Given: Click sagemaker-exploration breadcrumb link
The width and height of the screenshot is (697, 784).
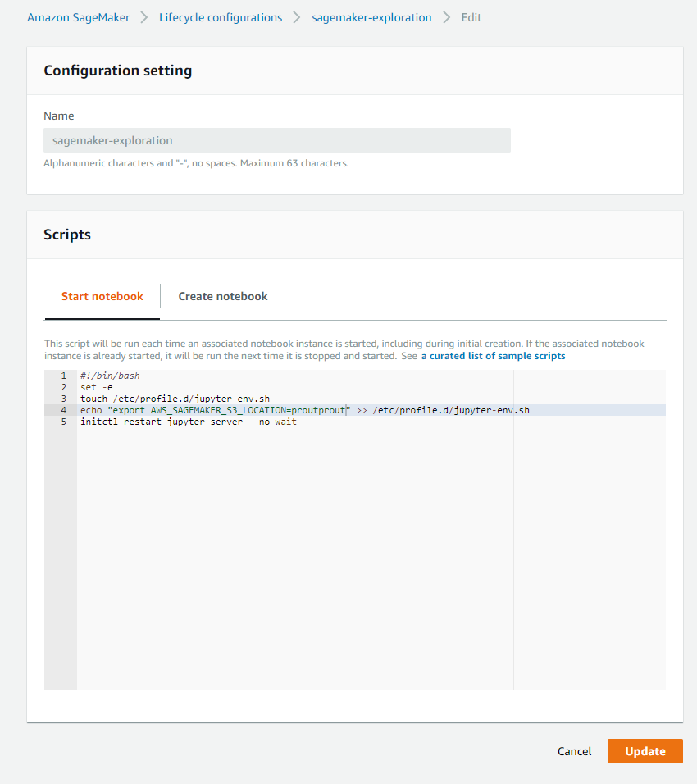Looking at the screenshot, I should [x=371, y=17].
